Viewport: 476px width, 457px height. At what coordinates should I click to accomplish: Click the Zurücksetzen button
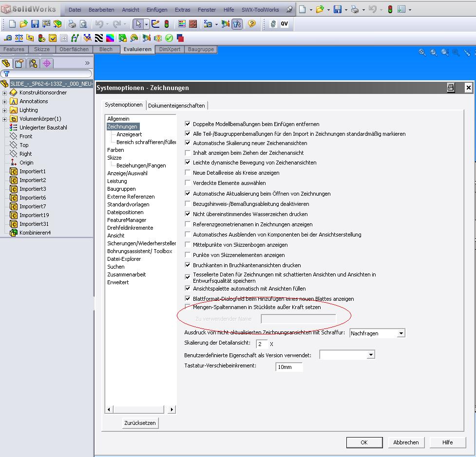point(140,423)
